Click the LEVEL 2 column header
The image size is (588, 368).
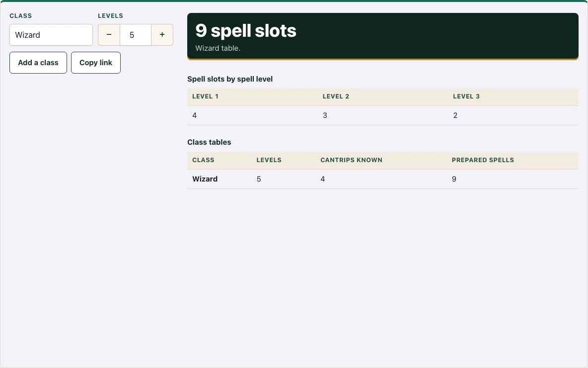(x=336, y=96)
